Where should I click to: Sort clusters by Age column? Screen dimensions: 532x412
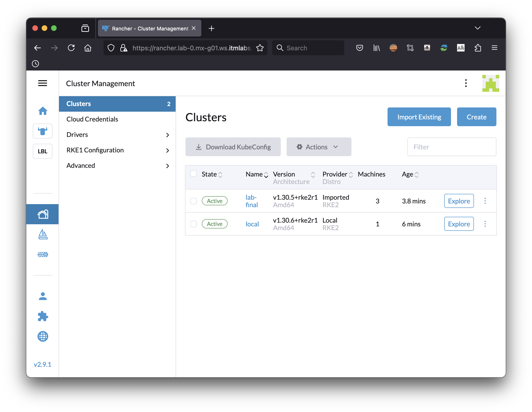point(410,174)
